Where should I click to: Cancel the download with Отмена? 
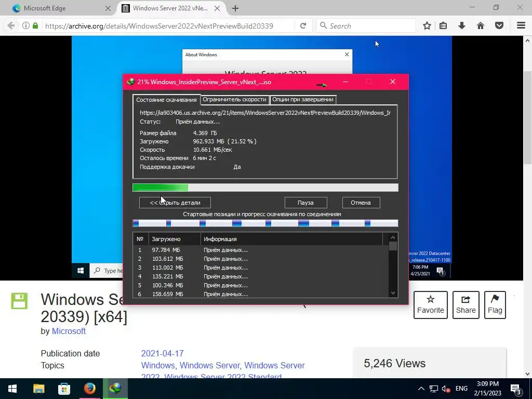pyautogui.click(x=361, y=203)
